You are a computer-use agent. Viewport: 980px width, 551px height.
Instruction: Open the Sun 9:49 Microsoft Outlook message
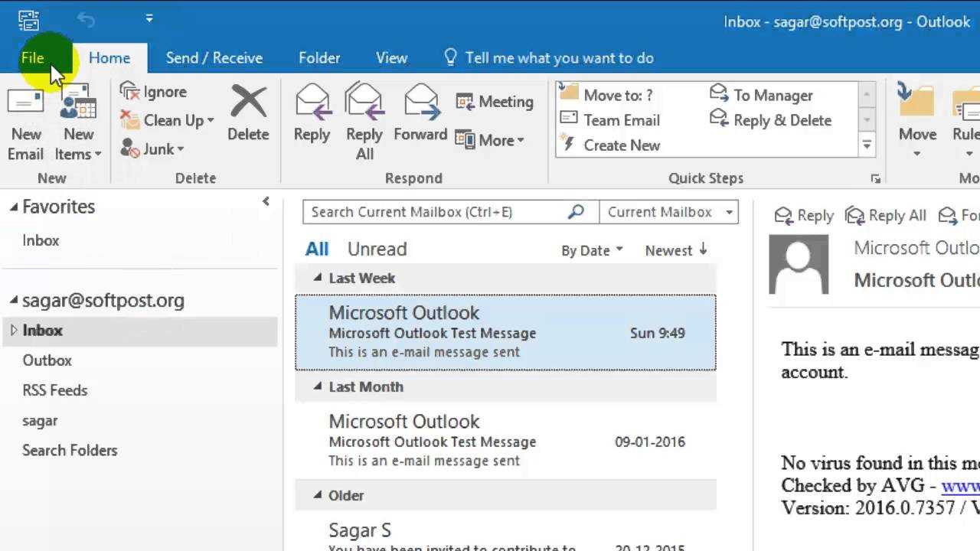point(505,332)
